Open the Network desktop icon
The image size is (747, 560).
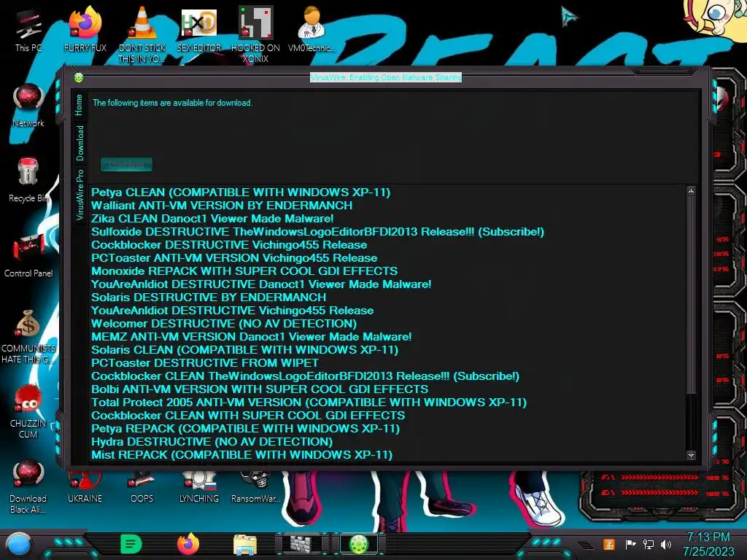(x=28, y=106)
